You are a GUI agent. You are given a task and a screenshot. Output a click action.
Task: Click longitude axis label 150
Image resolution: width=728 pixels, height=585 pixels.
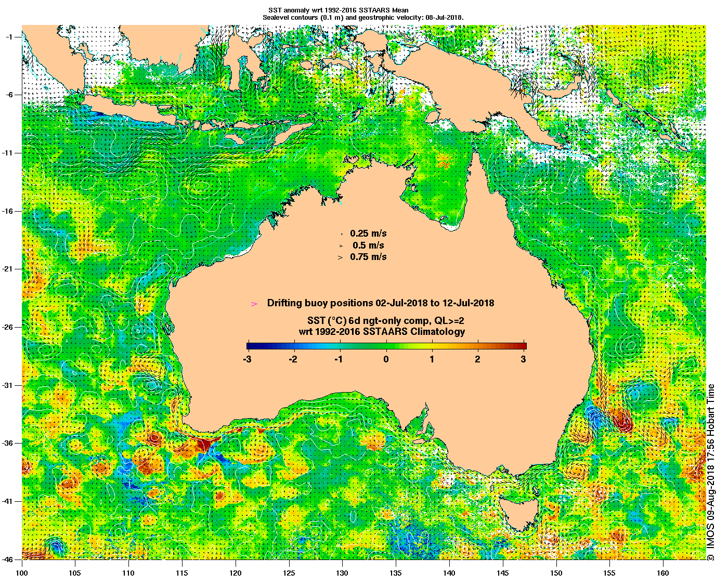coord(556,573)
